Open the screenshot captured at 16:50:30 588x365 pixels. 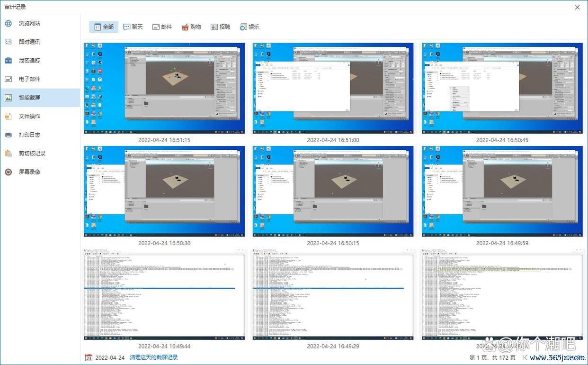point(164,191)
